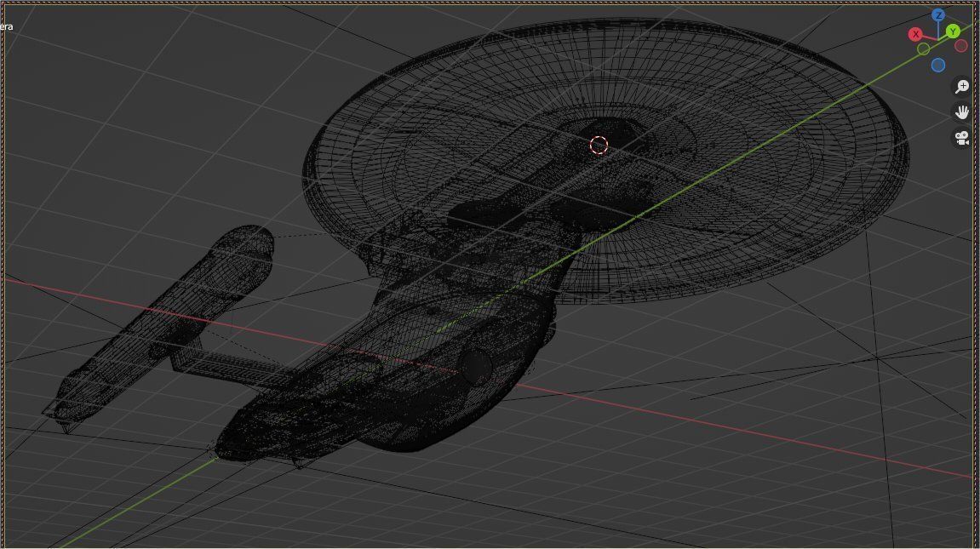Click the green Y axis gizmo ball
The height and width of the screenshot is (549, 980).
(953, 31)
